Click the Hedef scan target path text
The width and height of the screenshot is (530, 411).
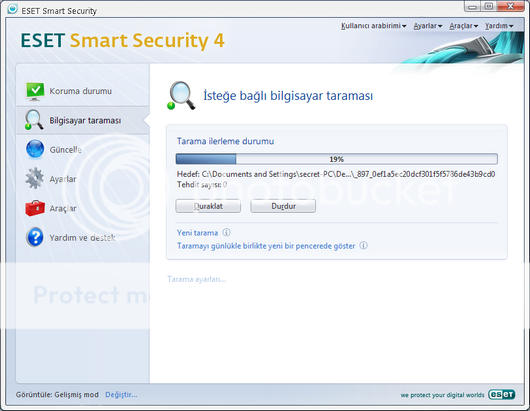pyautogui.click(x=336, y=174)
